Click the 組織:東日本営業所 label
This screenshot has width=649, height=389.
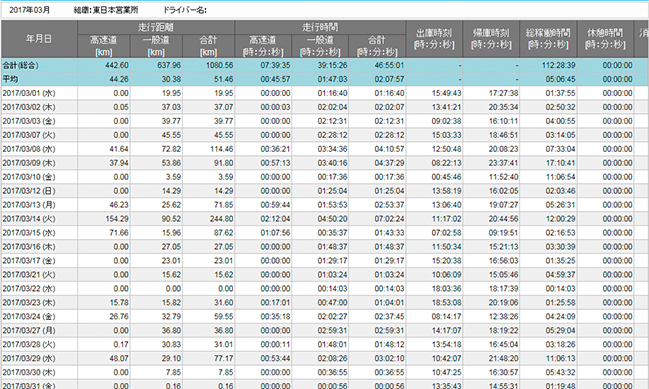point(106,10)
